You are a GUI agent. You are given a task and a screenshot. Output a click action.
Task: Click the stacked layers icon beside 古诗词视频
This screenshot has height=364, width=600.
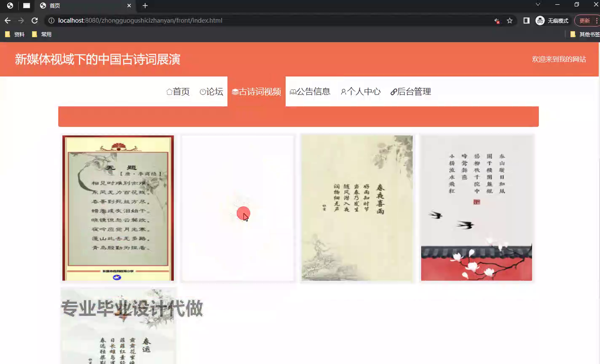(x=235, y=92)
